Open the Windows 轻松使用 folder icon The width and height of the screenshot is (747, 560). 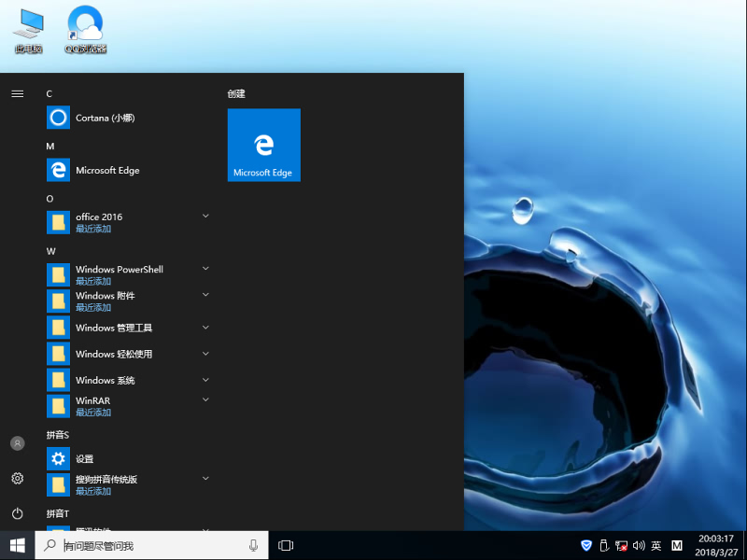[x=58, y=354]
